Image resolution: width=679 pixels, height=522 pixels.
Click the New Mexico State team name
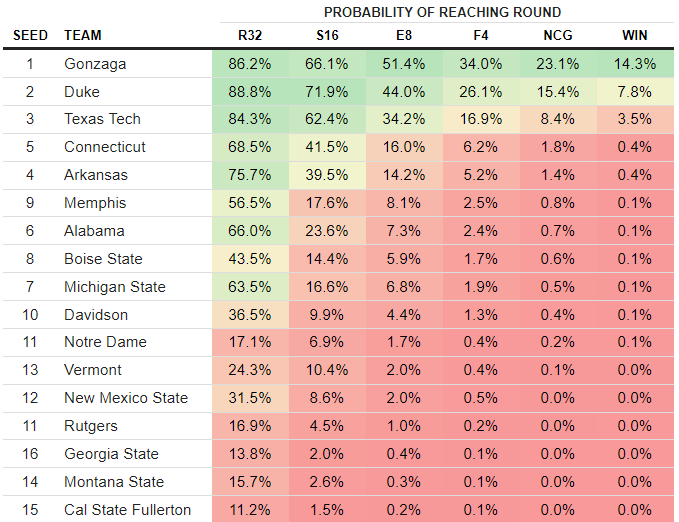[x=126, y=398]
